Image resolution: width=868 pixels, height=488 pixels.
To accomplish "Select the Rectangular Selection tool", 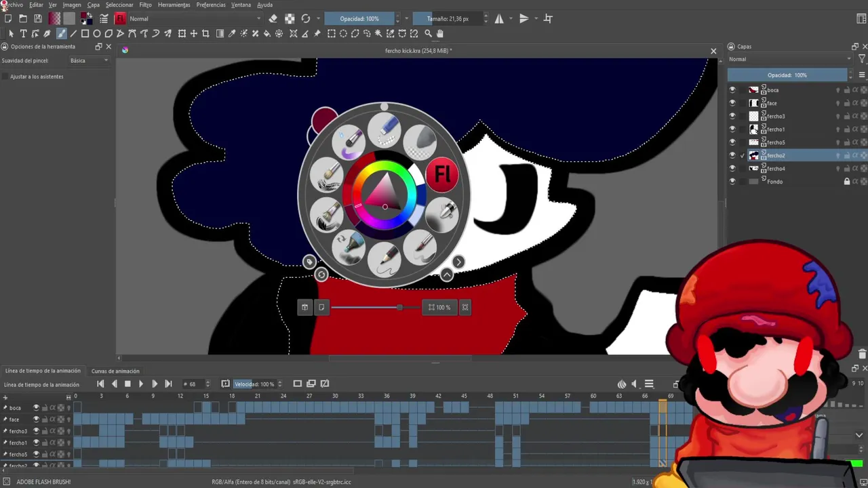I will tap(332, 33).
